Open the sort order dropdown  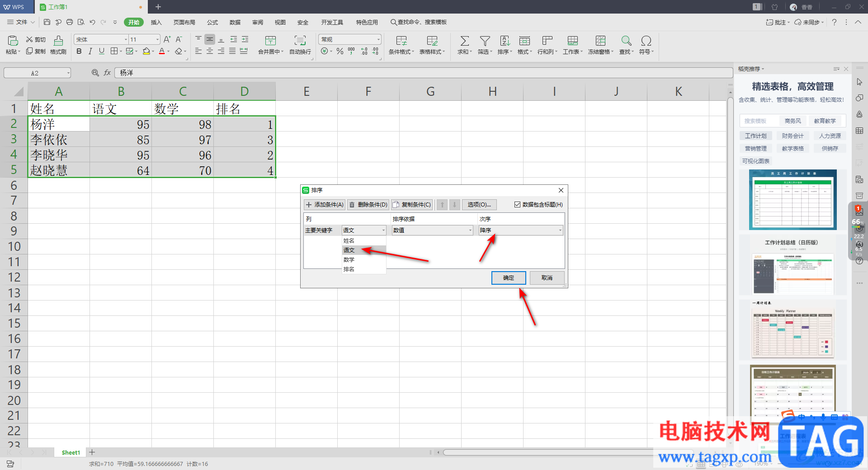[560, 230]
